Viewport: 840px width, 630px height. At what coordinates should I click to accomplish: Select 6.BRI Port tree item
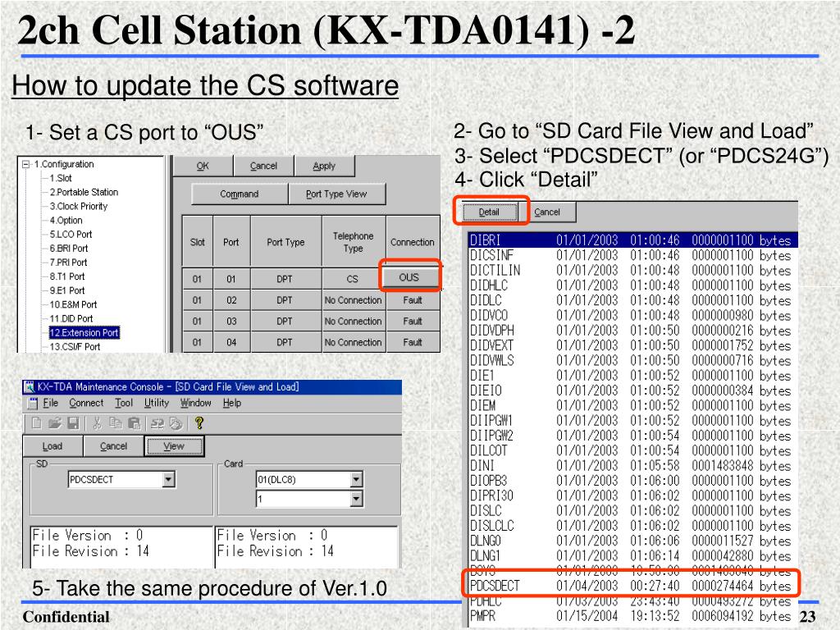tap(69, 248)
